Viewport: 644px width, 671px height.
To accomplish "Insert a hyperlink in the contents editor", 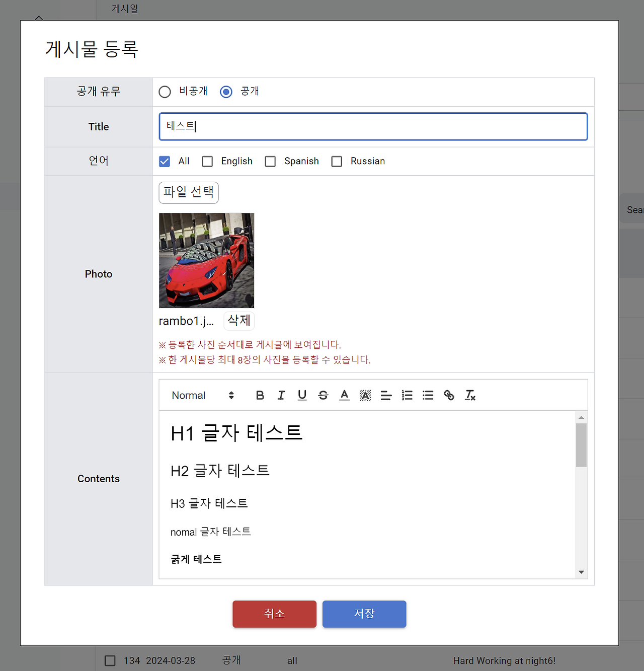I will point(449,395).
